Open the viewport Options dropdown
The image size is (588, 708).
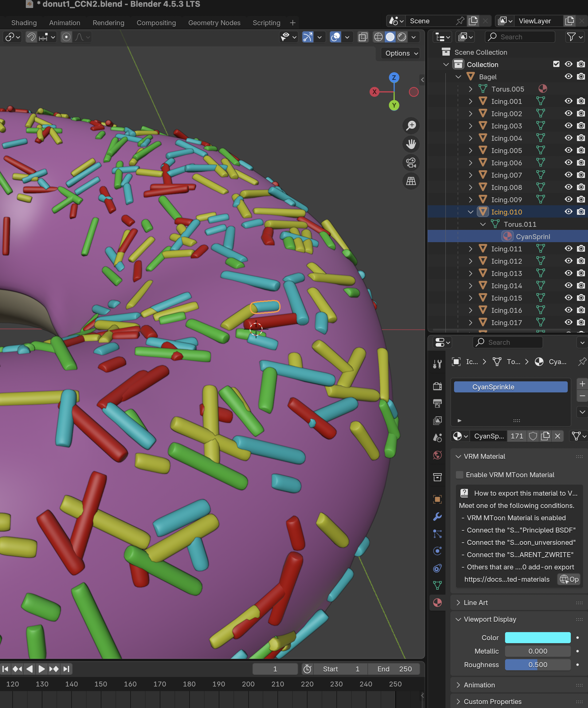click(x=400, y=53)
